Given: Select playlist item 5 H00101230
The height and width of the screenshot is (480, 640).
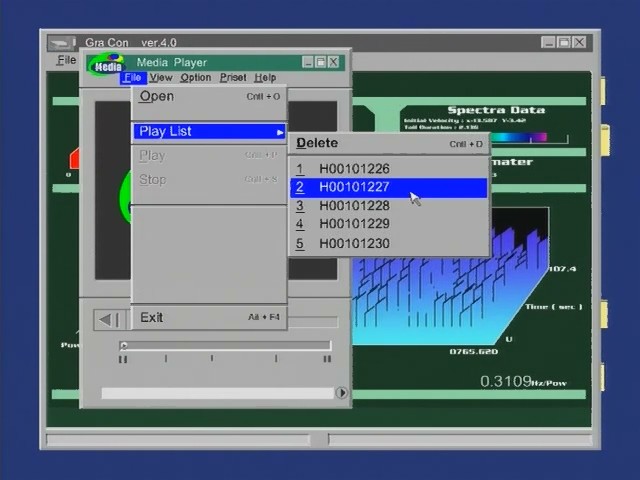Looking at the screenshot, I should (389, 244).
